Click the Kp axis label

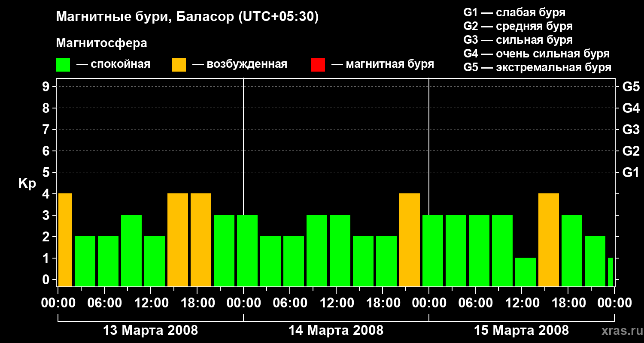click(27, 184)
